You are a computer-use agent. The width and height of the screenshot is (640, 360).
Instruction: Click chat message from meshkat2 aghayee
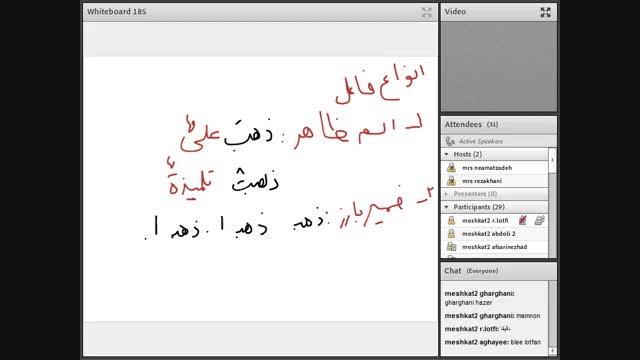click(x=493, y=342)
